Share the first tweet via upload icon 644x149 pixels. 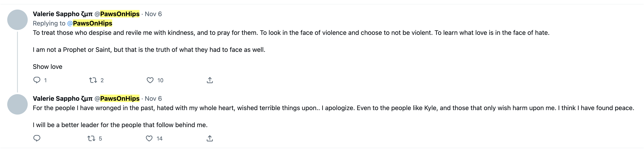click(210, 80)
